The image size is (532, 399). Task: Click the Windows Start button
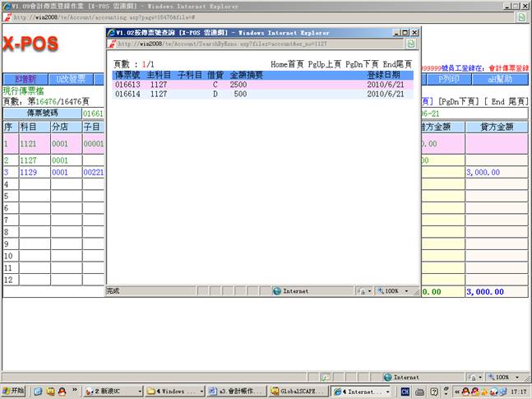tap(14, 392)
